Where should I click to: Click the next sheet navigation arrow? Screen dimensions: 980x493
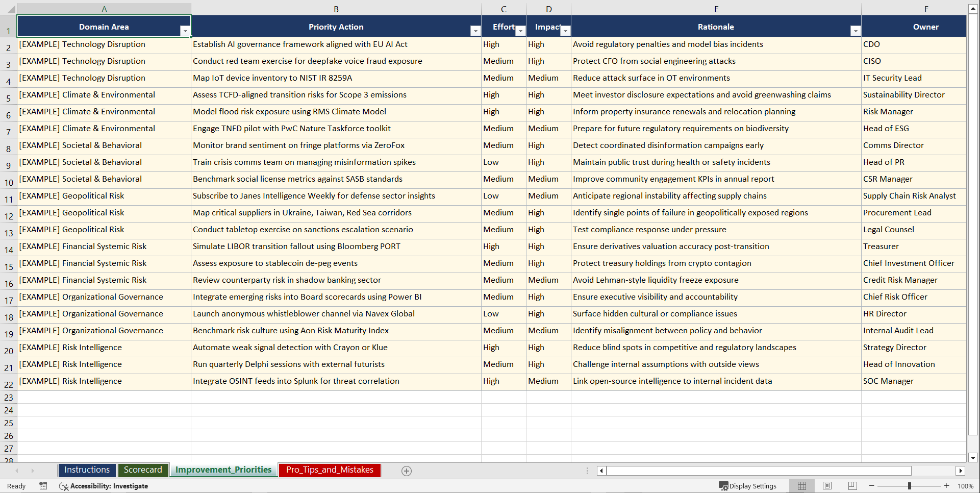click(33, 471)
